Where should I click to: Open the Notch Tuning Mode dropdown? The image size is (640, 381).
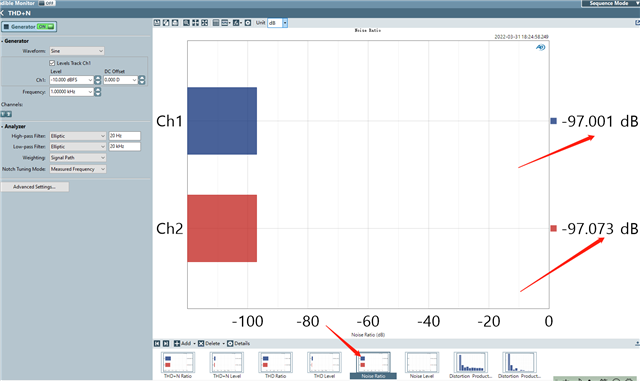[78, 169]
